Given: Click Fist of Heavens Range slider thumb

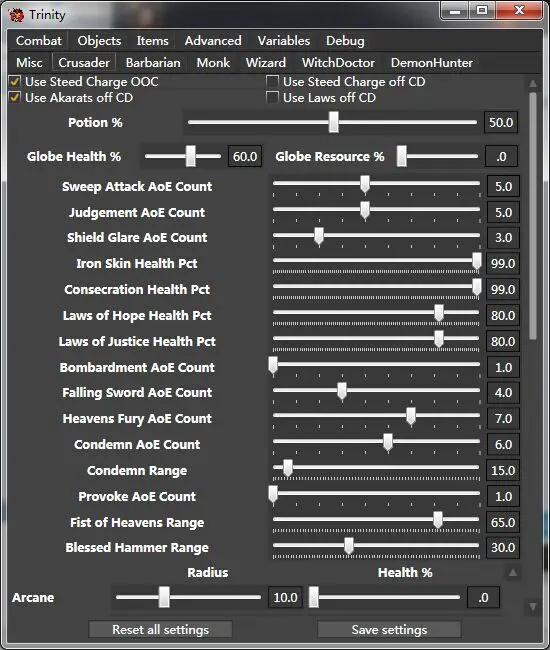Looking at the screenshot, I should [x=438, y=521].
